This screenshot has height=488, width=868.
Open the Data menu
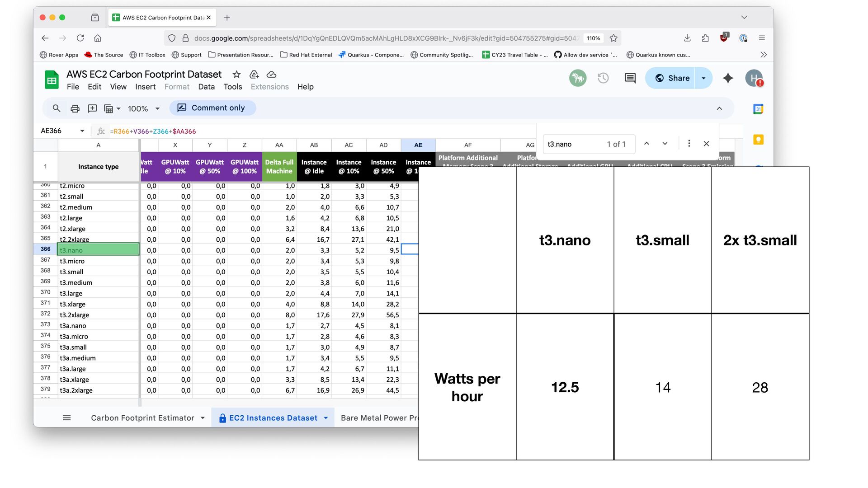click(x=206, y=87)
